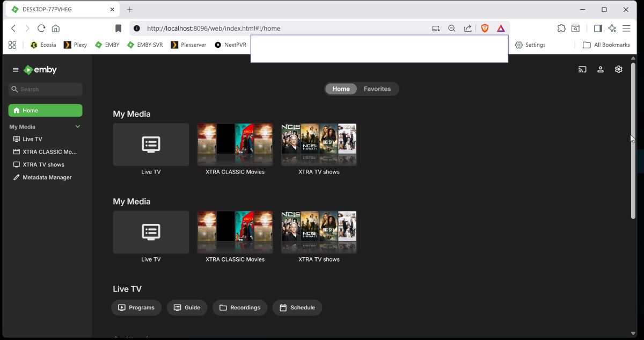Open EMBY SVR bookmark
The height and width of the screenshot is (340, 644).
click(x=145, y=45)
